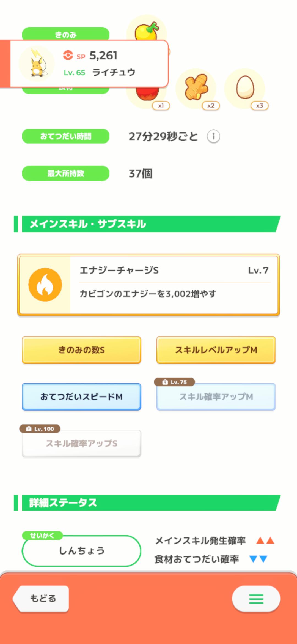Image resolution: width=297 pixels, height=644 pixels.
Task: Open the hamburger menu button
Action: pyautogui.click(x=256, y=599)
